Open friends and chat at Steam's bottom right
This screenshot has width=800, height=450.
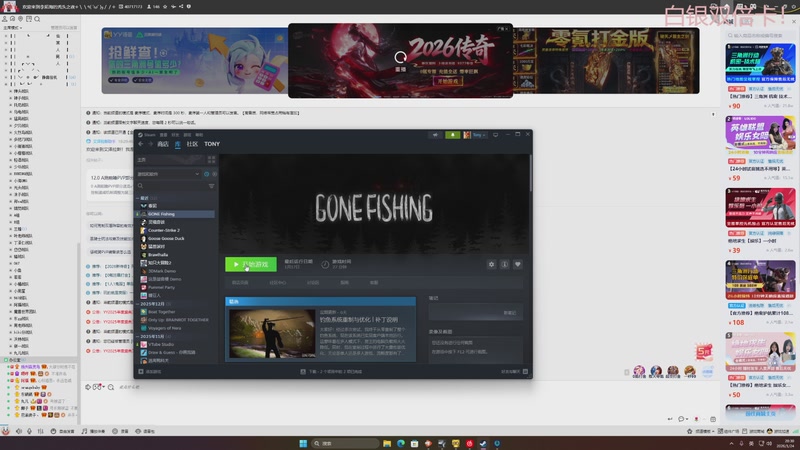[514, 371]
